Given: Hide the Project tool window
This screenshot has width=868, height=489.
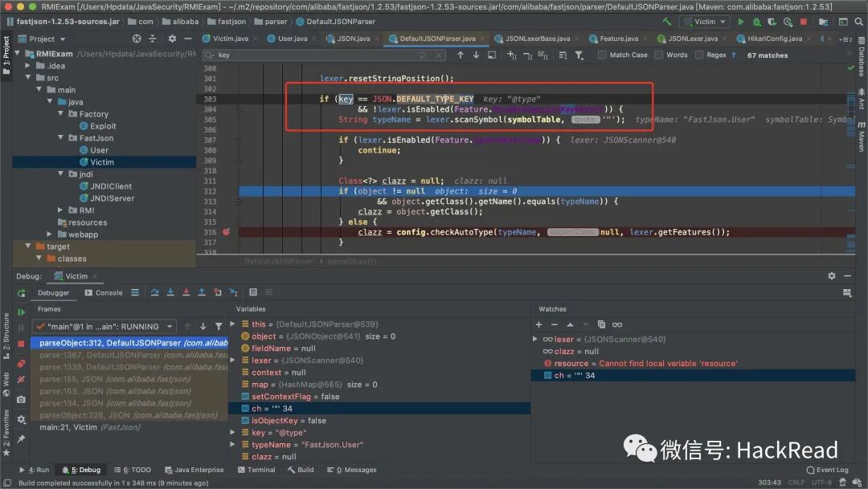Looking at the screenshot, I should (x=187, y=39).
